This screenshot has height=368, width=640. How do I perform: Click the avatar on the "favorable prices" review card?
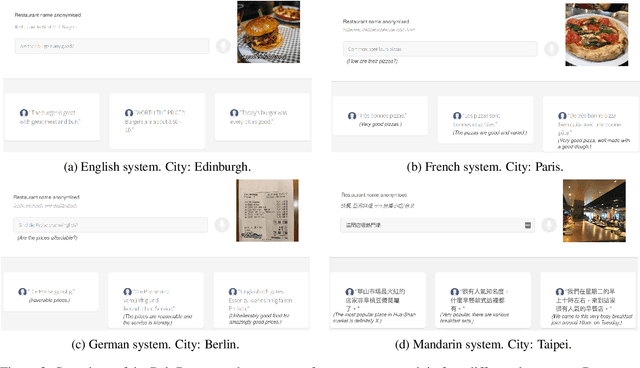coord(22,292)
